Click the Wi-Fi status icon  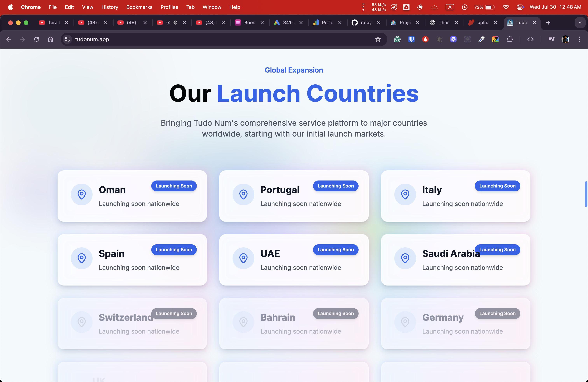[506, 7]
